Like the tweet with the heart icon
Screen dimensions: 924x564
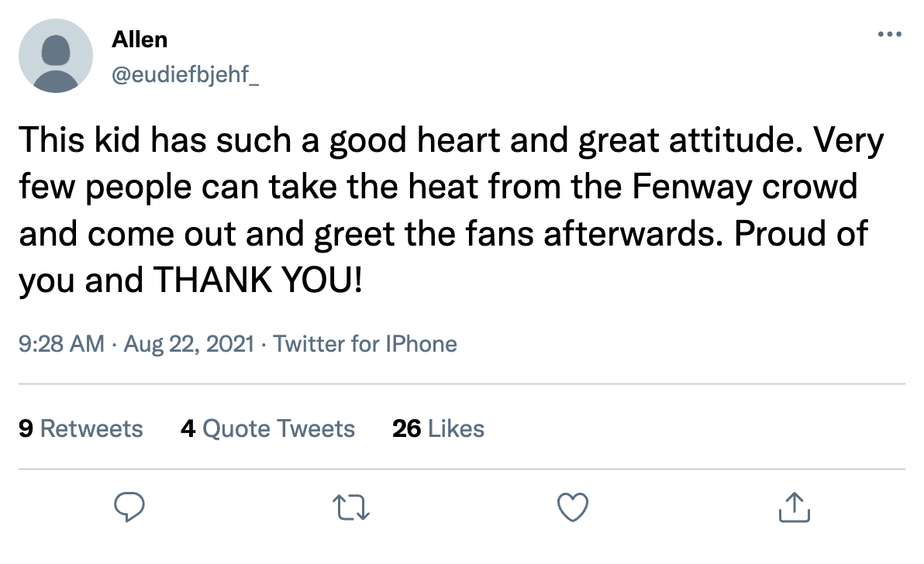click(x=573, y=507)
